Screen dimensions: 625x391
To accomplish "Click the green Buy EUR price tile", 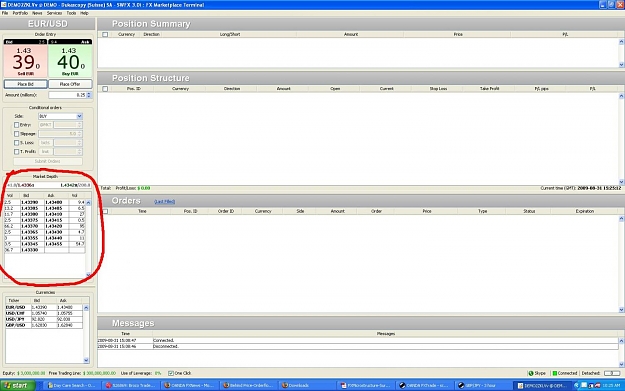I will (x=70, y=61).
